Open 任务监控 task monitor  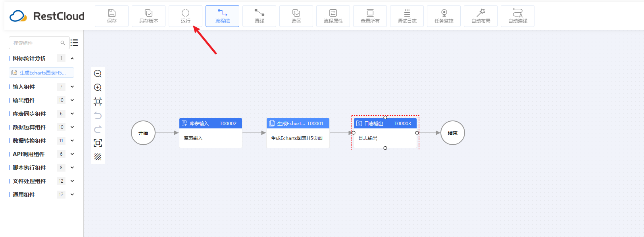[444, 16]
